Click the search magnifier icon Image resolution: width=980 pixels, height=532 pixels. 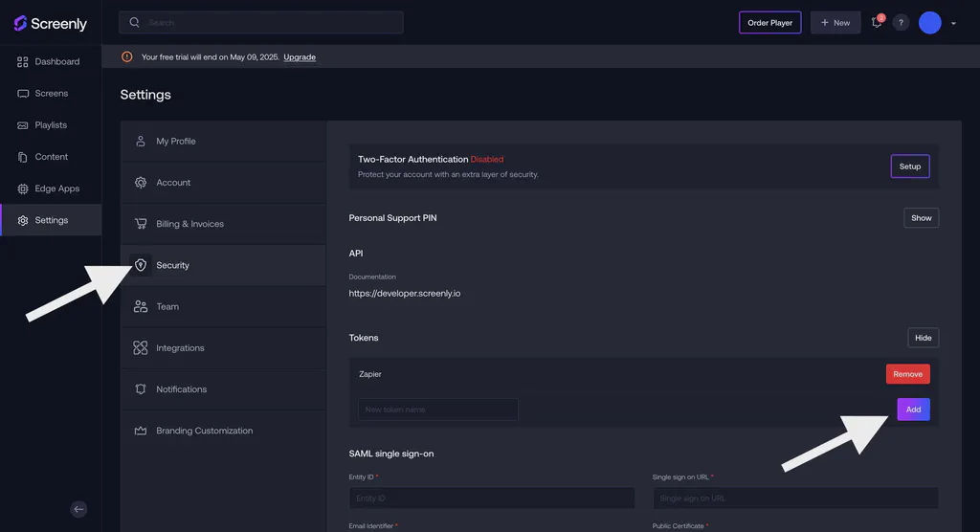click(134, 23)
